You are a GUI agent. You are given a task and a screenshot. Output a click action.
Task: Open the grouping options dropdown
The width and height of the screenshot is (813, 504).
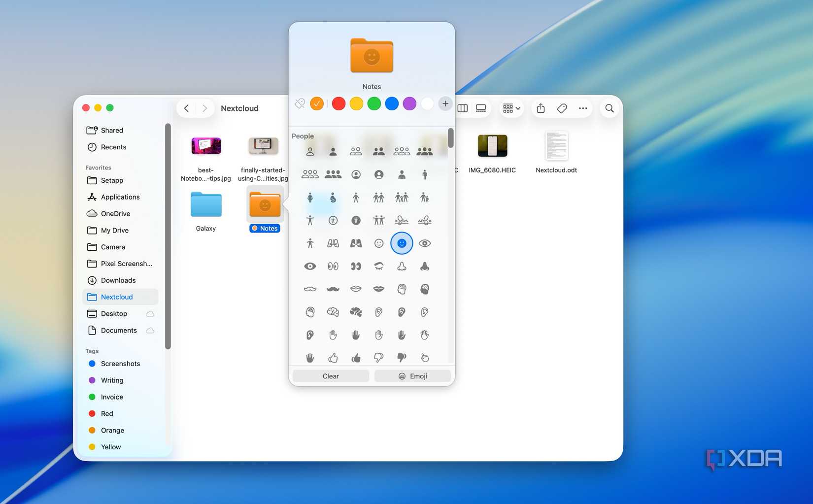point(511,108)
